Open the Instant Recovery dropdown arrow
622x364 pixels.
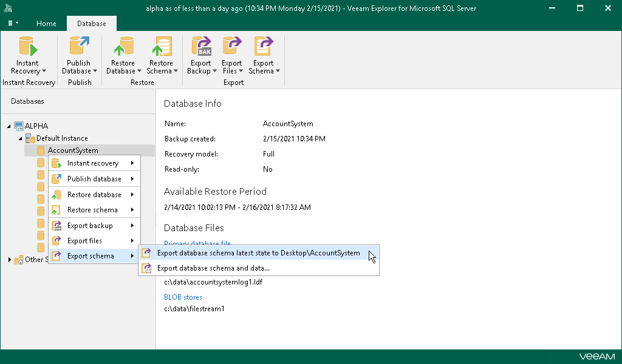[x=44, y=71]
